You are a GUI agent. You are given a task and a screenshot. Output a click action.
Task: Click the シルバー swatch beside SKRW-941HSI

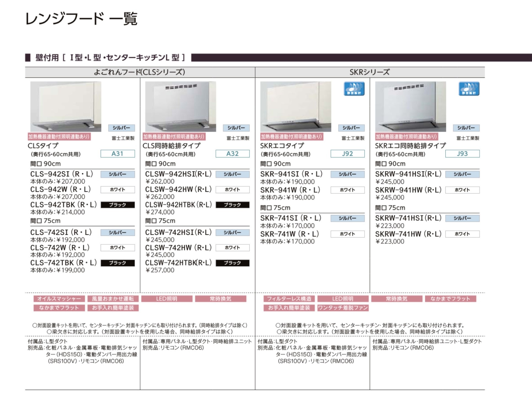463,174
